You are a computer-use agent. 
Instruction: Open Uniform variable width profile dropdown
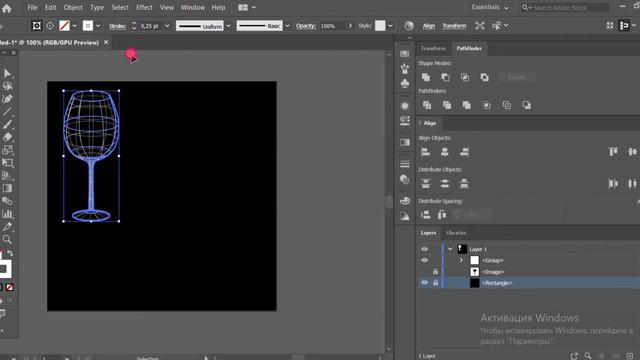click(228, 26)
